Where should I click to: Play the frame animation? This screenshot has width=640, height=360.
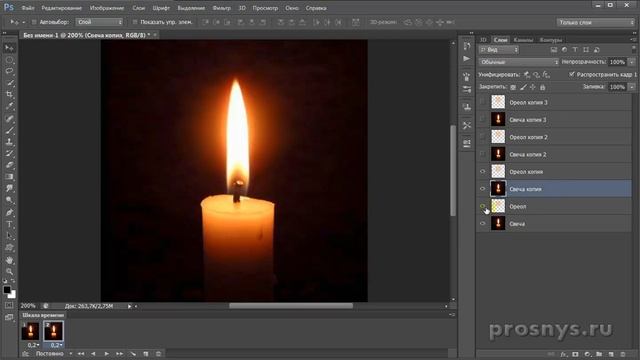point(107,353)
